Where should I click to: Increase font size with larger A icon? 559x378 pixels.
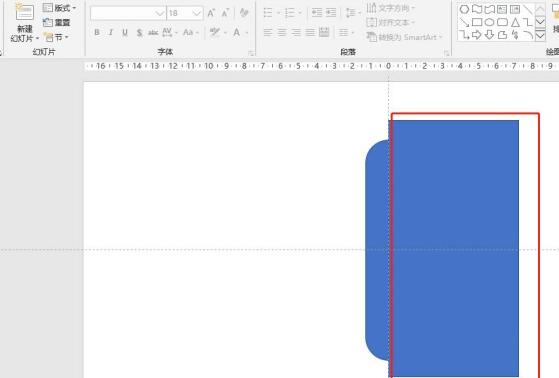point(211,14)
